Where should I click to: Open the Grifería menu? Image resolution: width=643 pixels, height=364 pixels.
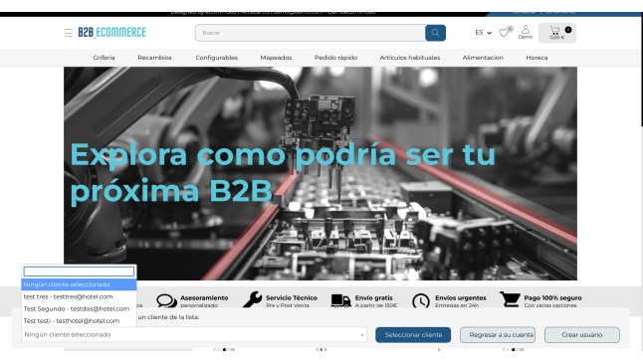pos(104,58)
